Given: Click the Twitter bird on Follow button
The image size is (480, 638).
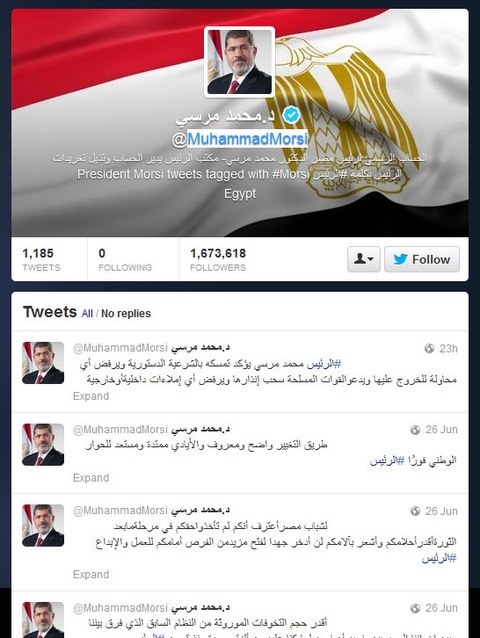Looking at the screenshot, I should pyautogui.click(x=400, y=259).
